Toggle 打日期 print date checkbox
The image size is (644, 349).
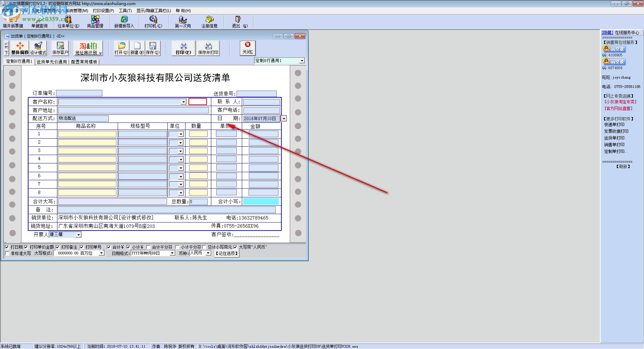[7, 247]
